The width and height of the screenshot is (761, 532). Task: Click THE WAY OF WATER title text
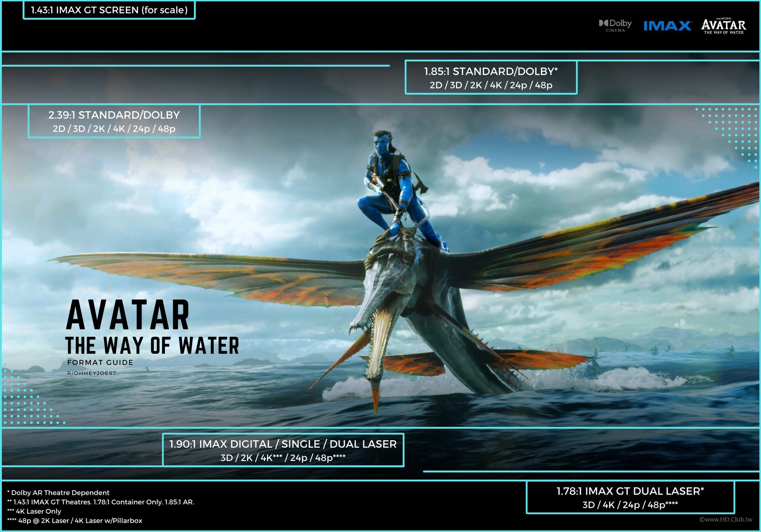(x=152, y=346)
